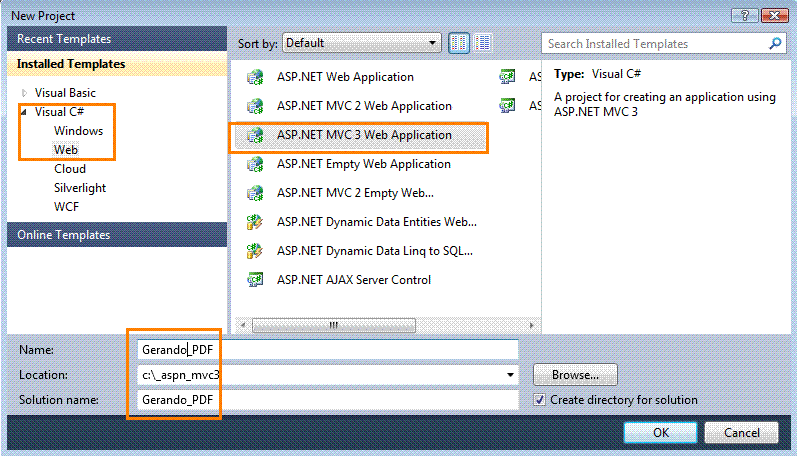This screenshot has height=456, width=797.
Task: Select ASP.NET MVC 3 Web Application
Action: [359, 136]
